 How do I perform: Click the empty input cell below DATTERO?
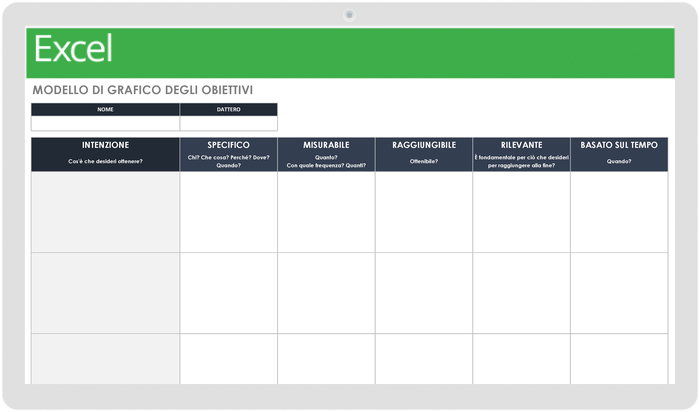tap(229, 124)
